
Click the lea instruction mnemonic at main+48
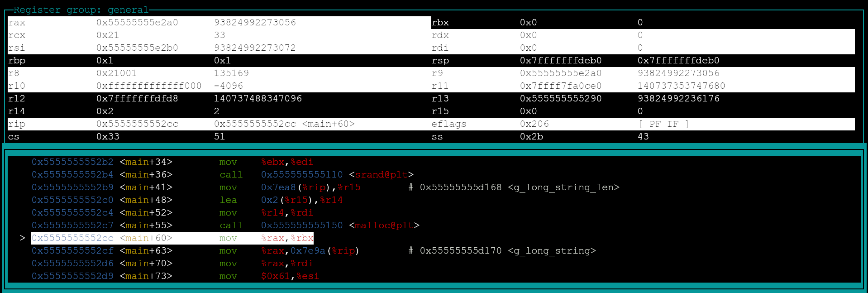(228, 200)
